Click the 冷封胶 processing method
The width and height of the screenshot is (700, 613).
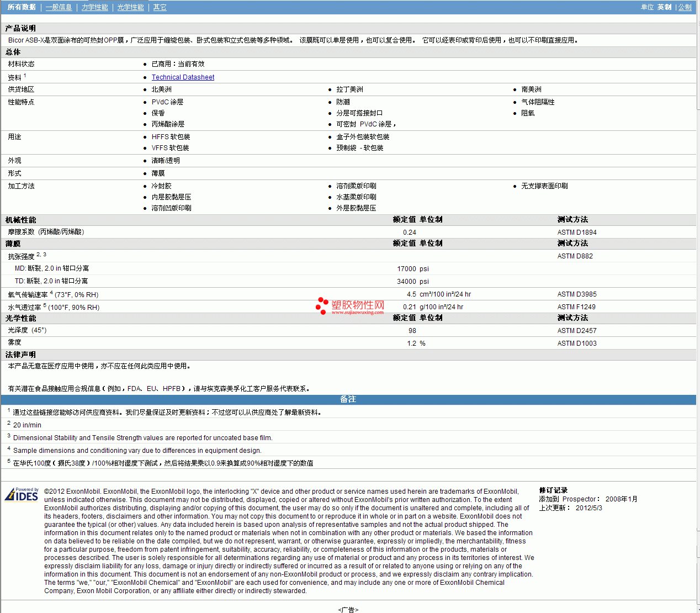[161, 186]
